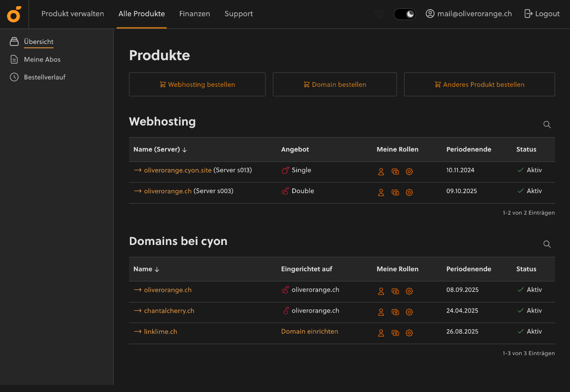The image size is (570, 392).
Task: Click the '1-2 von 2 Einträgen' text
Action: pos(529,212)
